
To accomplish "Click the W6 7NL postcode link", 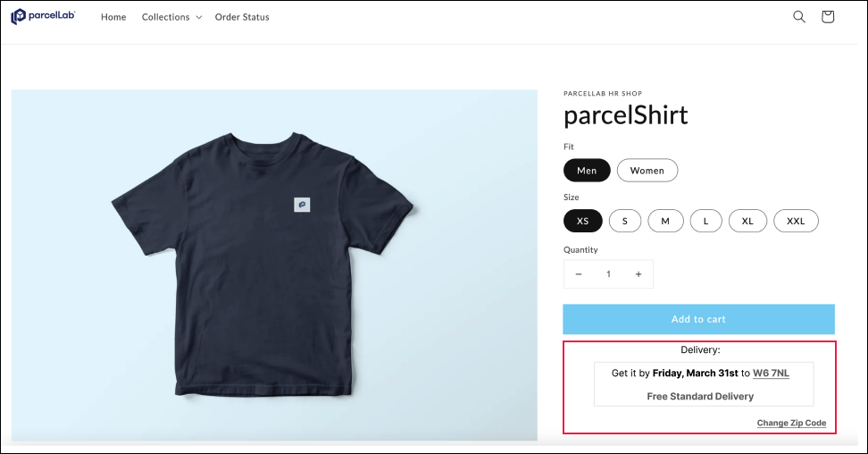I will pos(771,373).
